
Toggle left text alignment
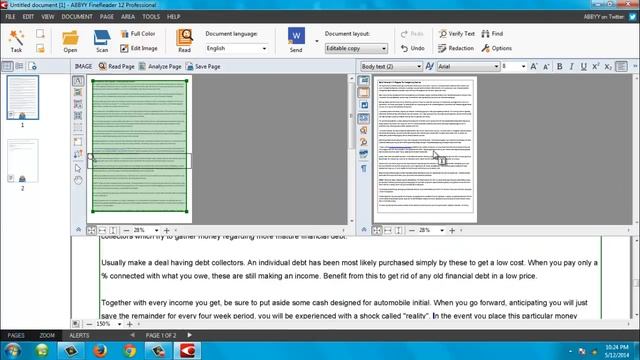point(621,66)
